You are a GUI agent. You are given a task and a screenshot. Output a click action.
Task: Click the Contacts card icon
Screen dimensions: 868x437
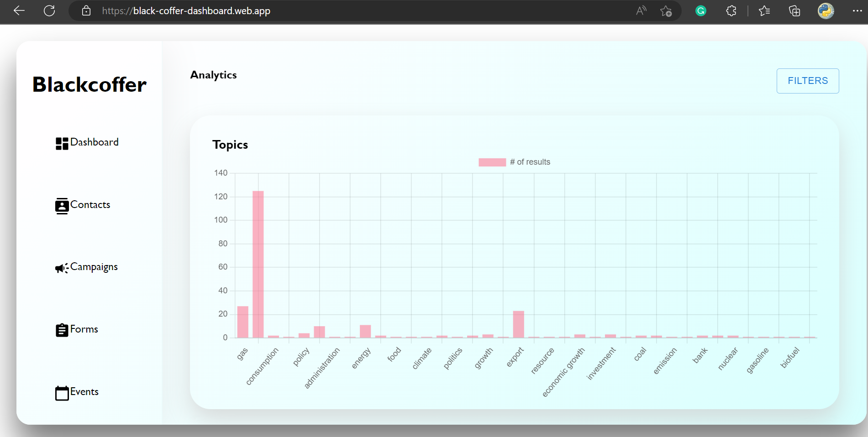[x=62, y=206]
